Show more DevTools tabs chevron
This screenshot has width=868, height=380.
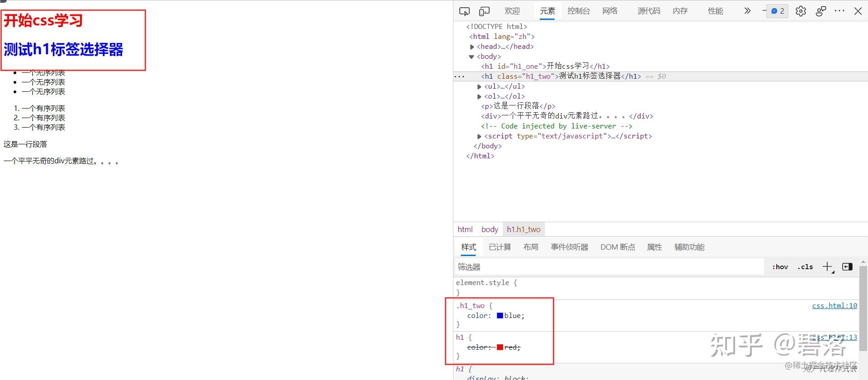pyautogui.click(x=747, y=11)
